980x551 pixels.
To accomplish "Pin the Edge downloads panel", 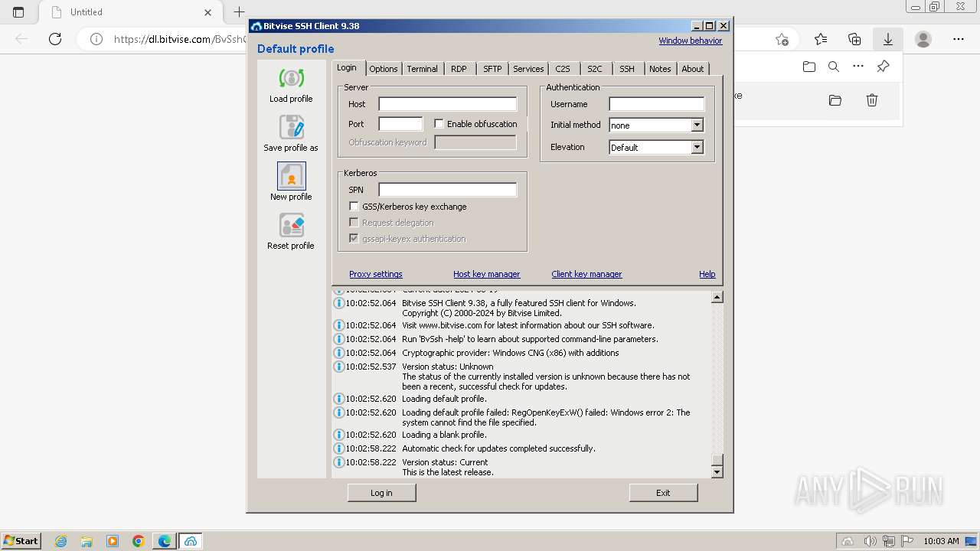I will tap(883, 67).
